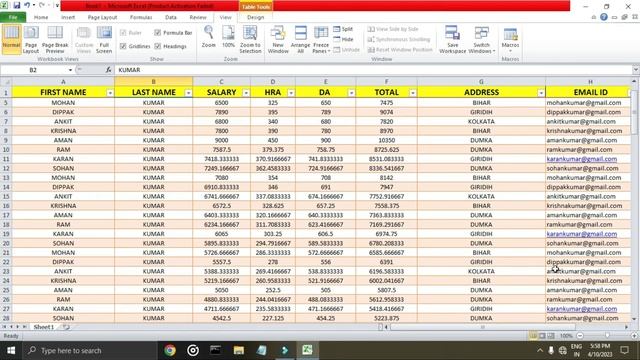Open Chrome from the taskbar
The image size is (640, 360).
pyautogui.click(x=170, y=350)
